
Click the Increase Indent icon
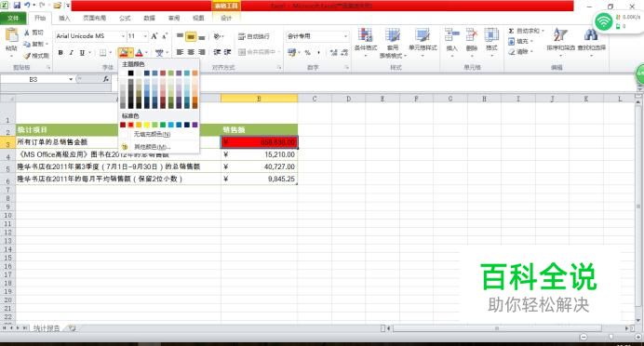[x=227, y=52]
